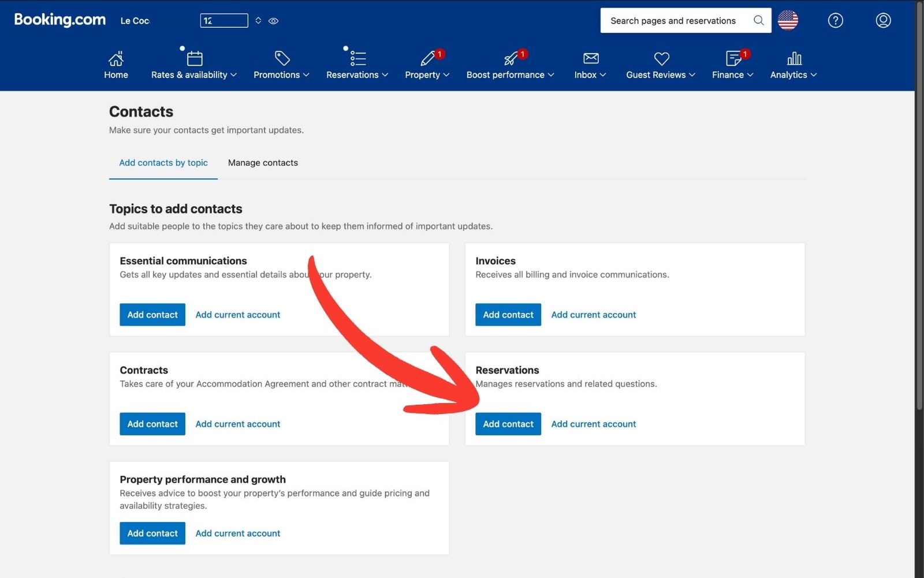Select the Add contacts by topic tab
Viewport: 924px width, 578px height.
pyautogui.click(x=163, y=162)
